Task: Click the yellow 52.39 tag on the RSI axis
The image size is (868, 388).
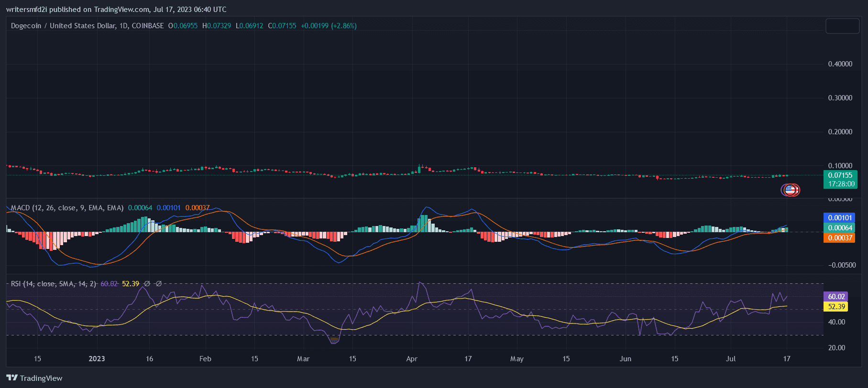Action: (x=836, y=307)
